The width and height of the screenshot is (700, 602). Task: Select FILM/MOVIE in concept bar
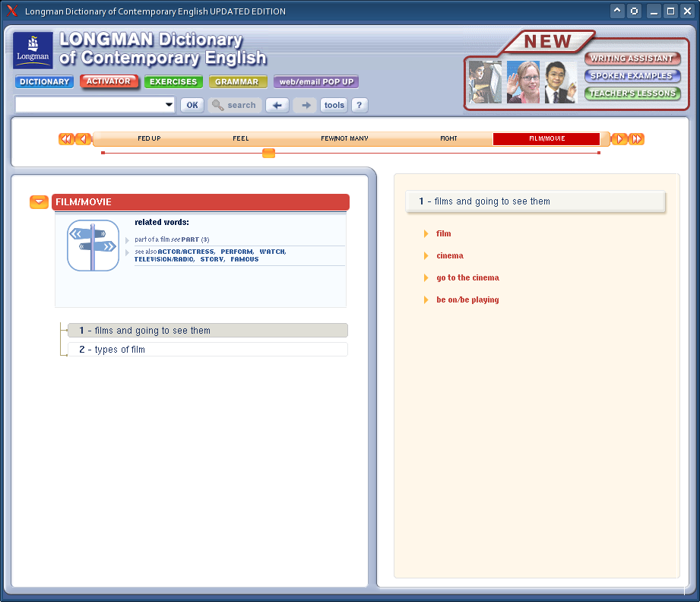546,139
